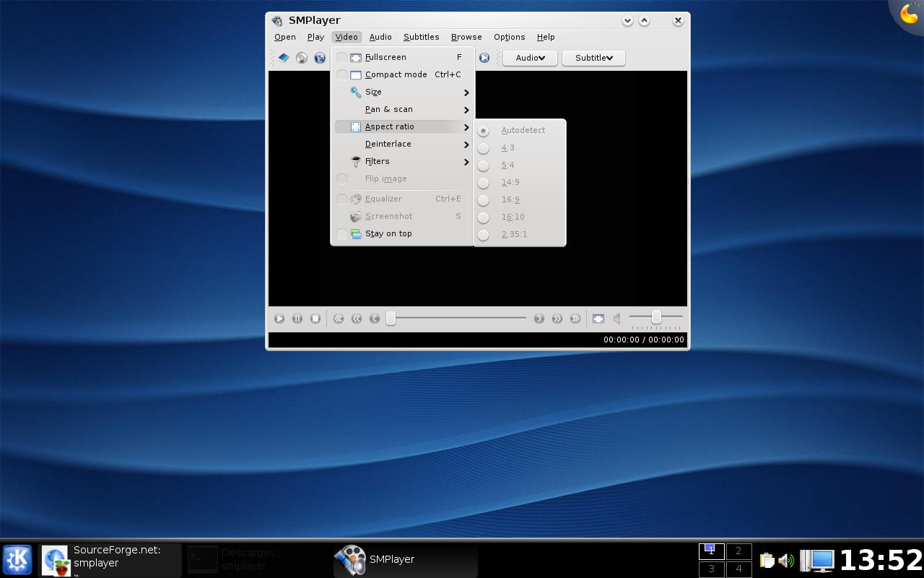Click the SMPlayer title bar app icon
The image size is (924, 578).
(277, 21)
